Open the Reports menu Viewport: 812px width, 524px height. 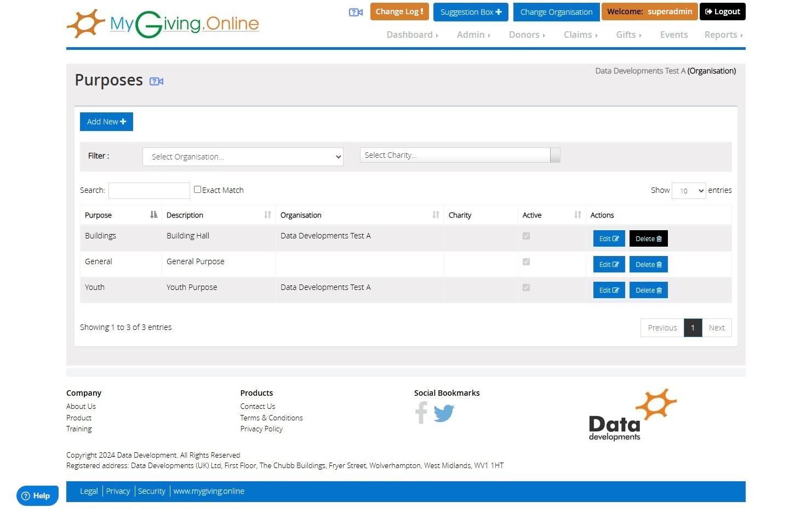click(723, 35)
